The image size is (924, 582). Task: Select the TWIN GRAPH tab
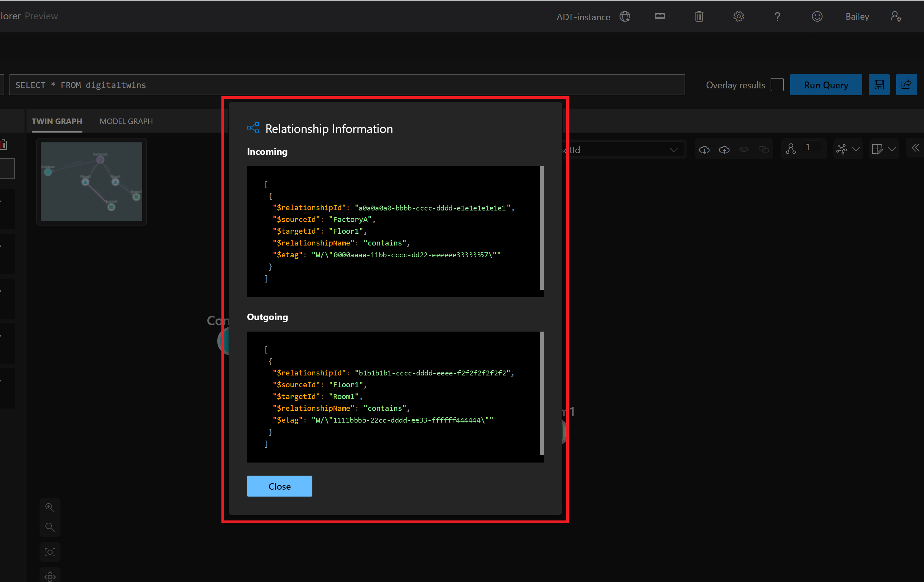click(57, 121)
